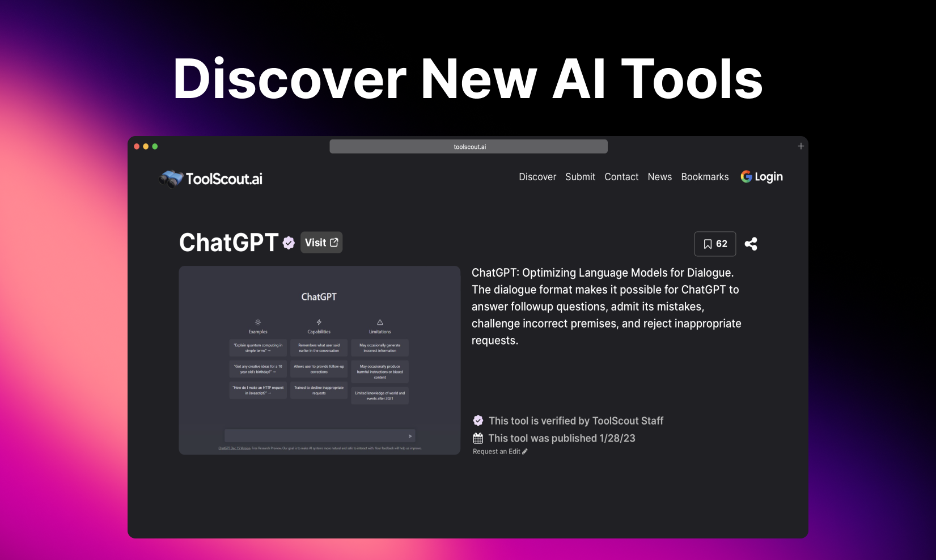Open the ChatGPT screenshot preview
Image resolution: width=936 pixels, height=560 pixels.
coord(319,360)
